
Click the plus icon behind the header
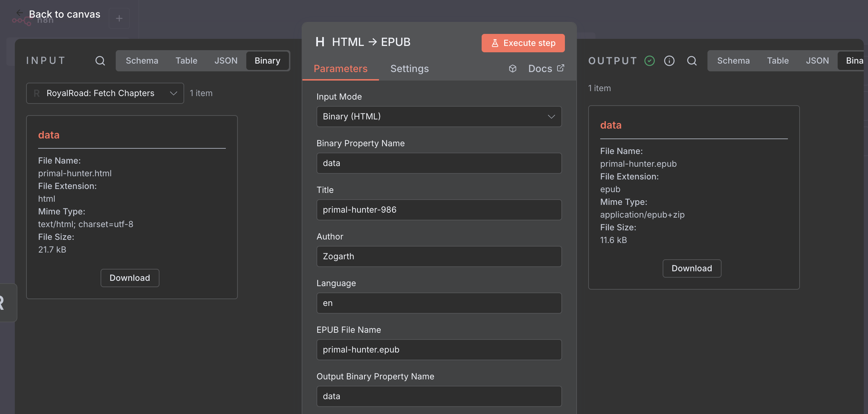119,18
